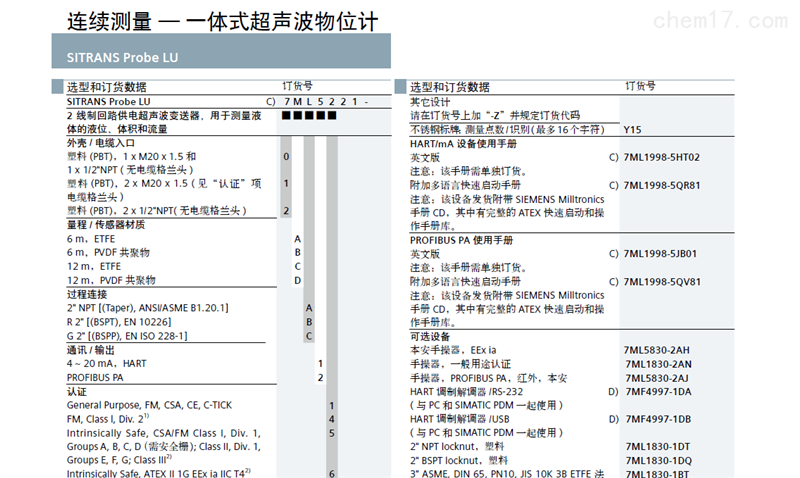Select "G 2" [(BSPP), EN ISO 228-1]"
Image resolution: width=800 pixels, height=478 pixels.
point(127,336)
